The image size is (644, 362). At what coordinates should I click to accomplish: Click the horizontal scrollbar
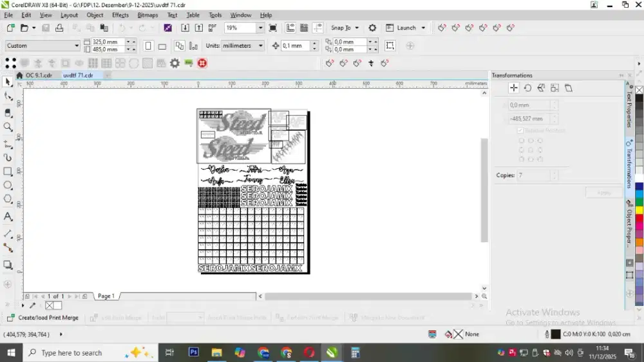click(368, 296)
